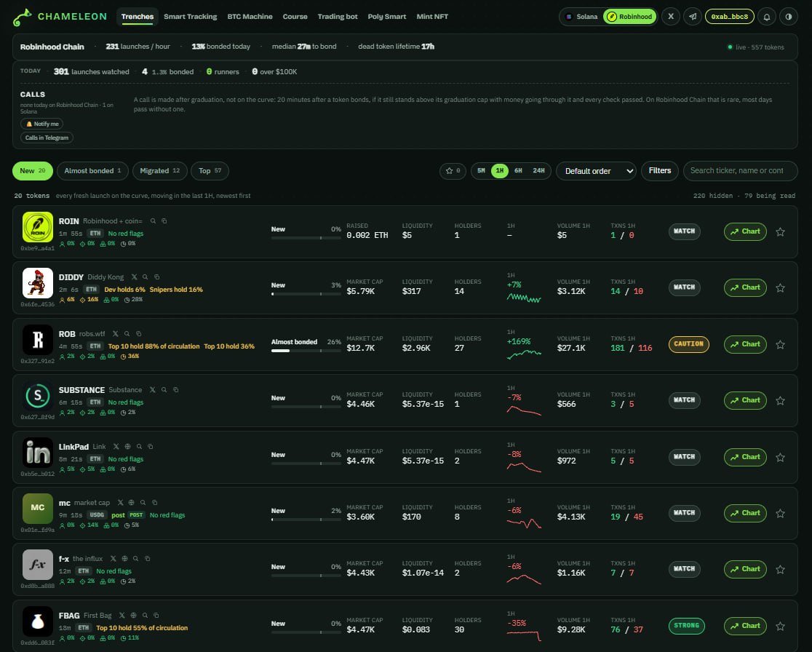Click mc bonding progress bar
The image size is (812, 652).
(306, 520)
